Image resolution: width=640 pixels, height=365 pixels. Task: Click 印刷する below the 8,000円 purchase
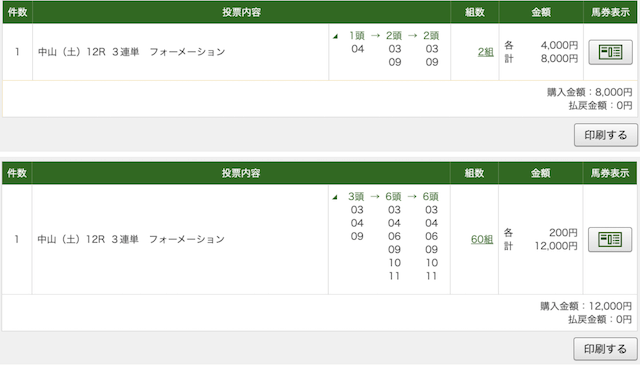[x=606, y=135]
